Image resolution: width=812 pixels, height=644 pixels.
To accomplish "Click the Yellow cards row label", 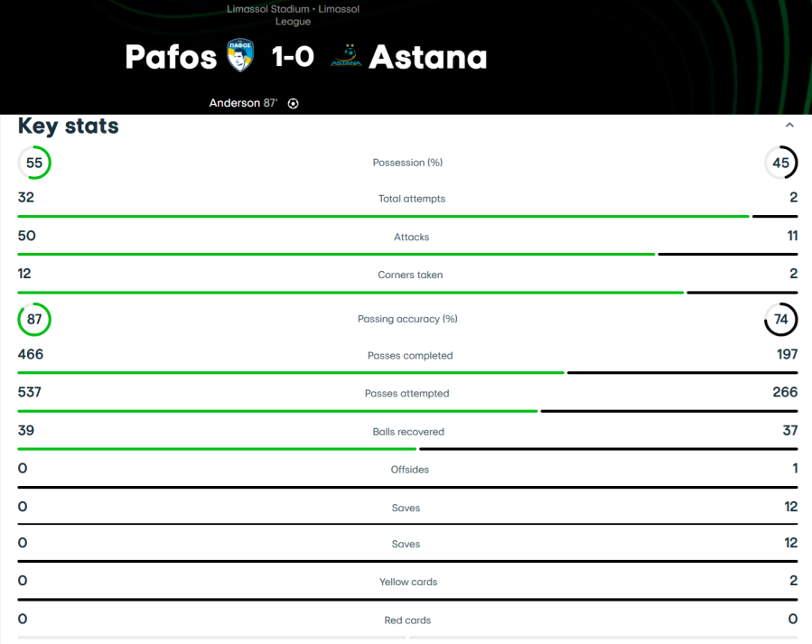I will (408, 582).
